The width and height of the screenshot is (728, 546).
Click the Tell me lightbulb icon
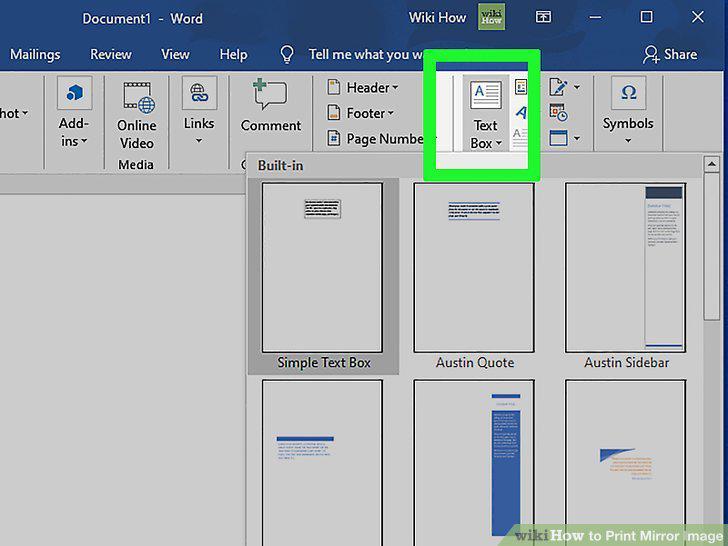287,54
